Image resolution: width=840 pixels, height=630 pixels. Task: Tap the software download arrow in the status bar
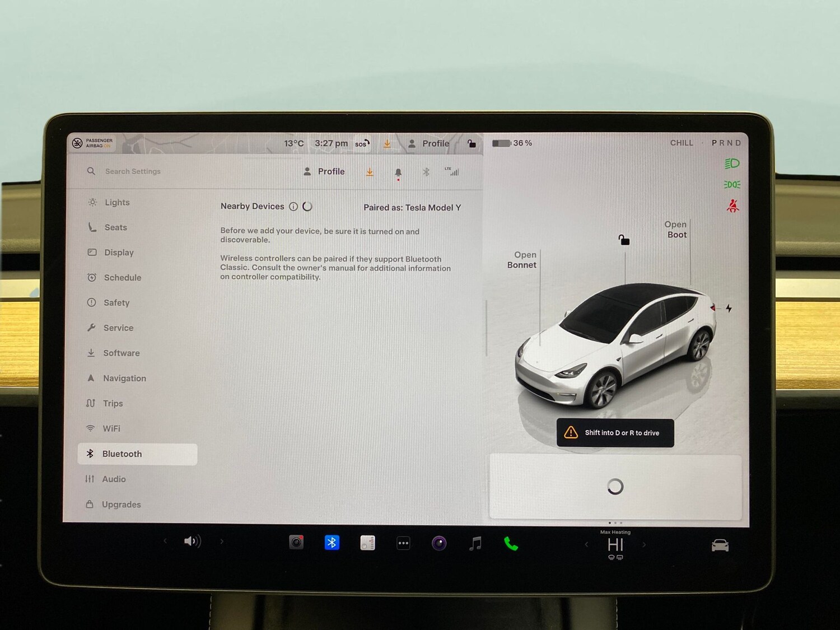pyautogui.click(x=387, y=143)
